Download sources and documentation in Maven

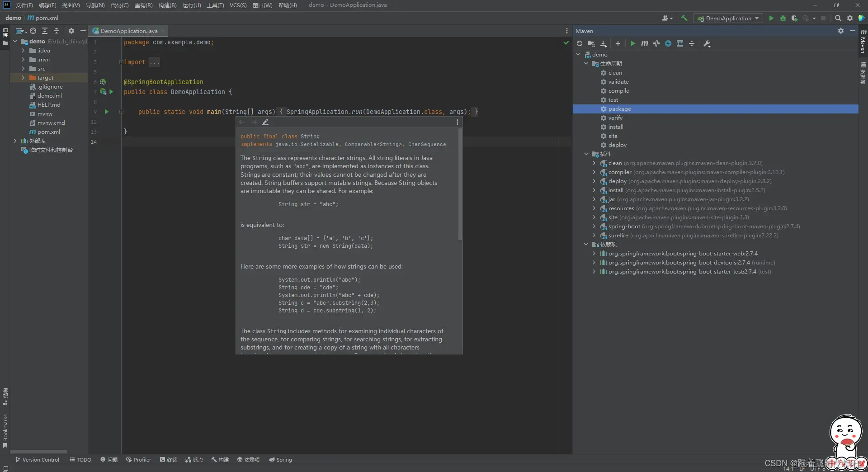tap(604, 44)
